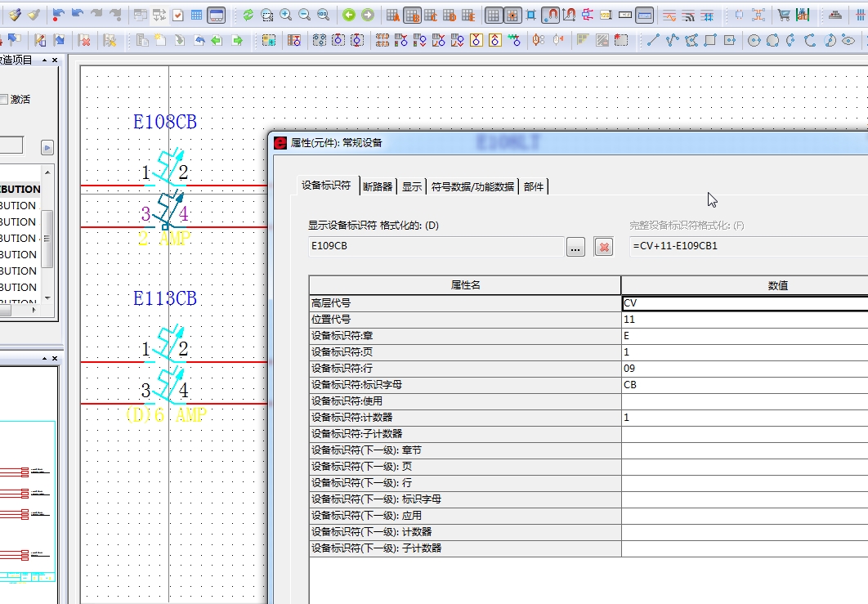Select the draw polyline tool
The width and height of the screenshot is (868, 604).
coord(672,40)
